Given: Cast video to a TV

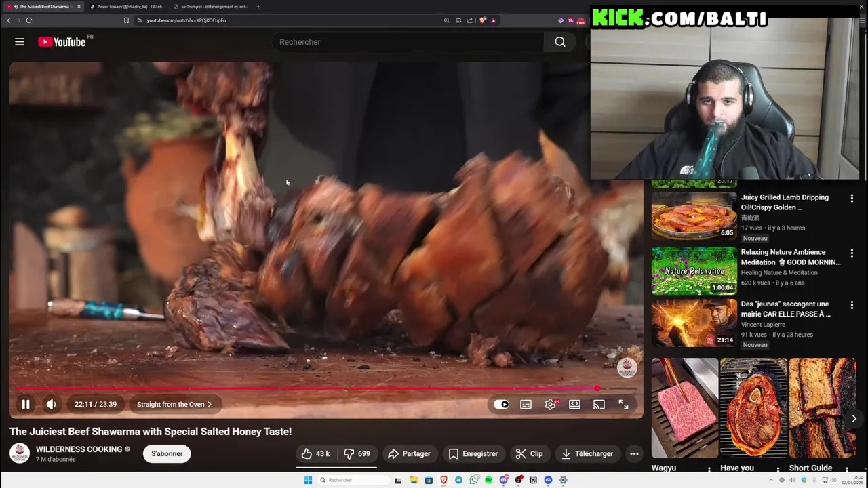Looking at the screenshot, I should pos(599,404).
